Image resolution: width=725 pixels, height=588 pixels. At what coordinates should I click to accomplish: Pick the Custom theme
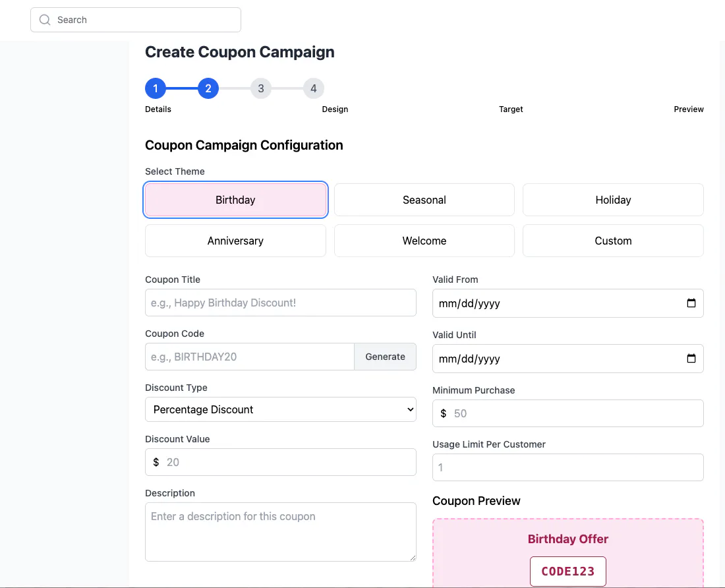pos(613,241)
